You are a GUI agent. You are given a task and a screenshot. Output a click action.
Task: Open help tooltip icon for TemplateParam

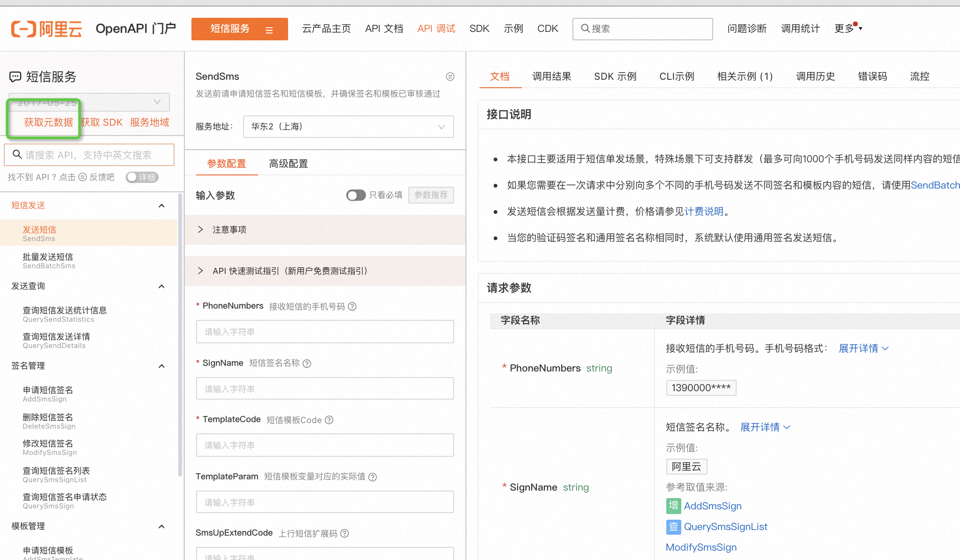373,477
